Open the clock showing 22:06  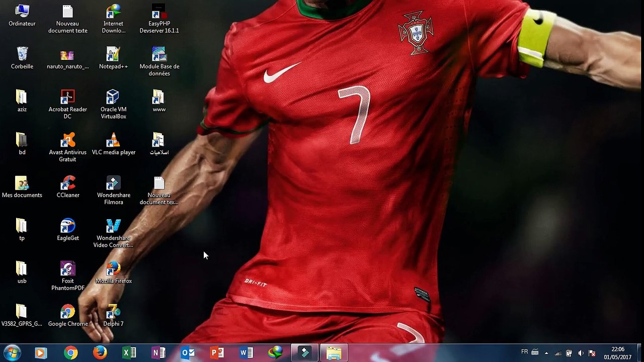point(618,353)
